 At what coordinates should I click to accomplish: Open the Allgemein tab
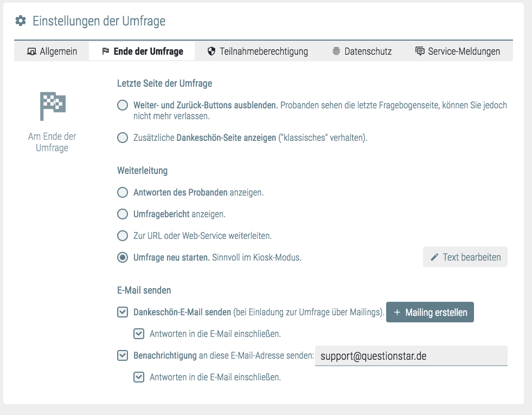click(52, 51)
